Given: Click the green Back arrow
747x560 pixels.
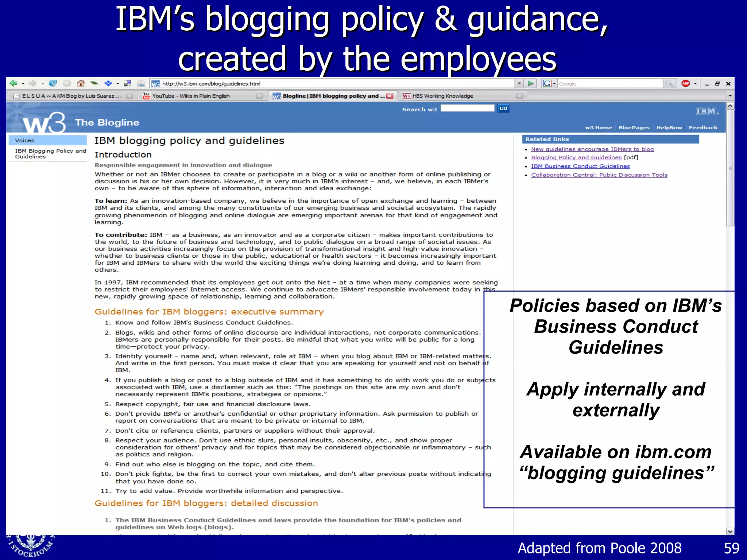Looking at the screenshot, I should tap(13, 83).
